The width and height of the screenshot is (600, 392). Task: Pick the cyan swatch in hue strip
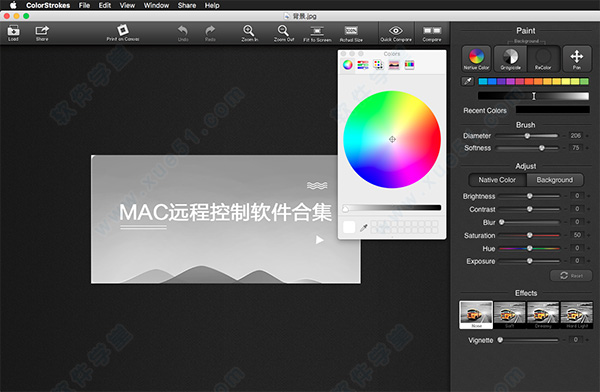pos(483,82)
